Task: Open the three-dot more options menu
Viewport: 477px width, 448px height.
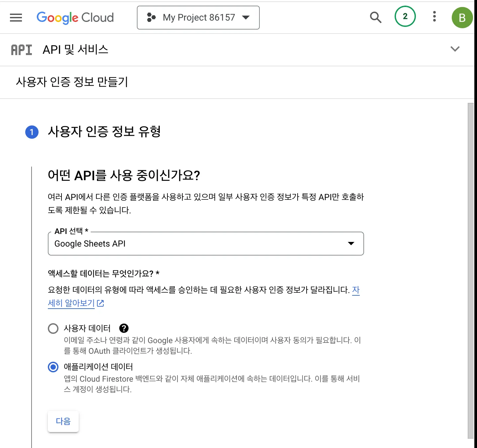Action: click(x=434, y=16)
